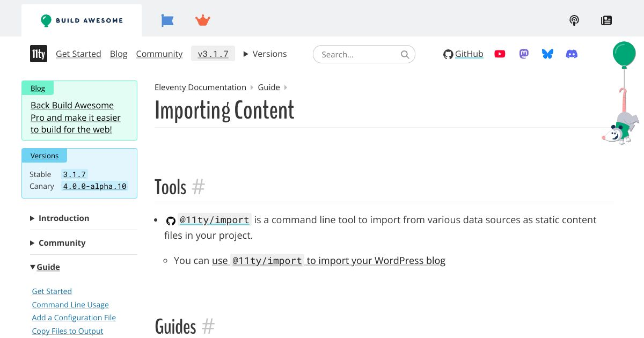Viewport: 644px width, 338px height.
Task: Click the Importing Content page title
Action: (224, 110)
